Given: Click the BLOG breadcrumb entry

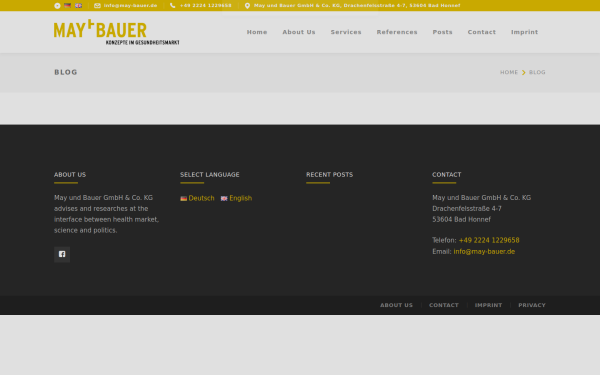Looking at the screenshot, I should 537,72.
